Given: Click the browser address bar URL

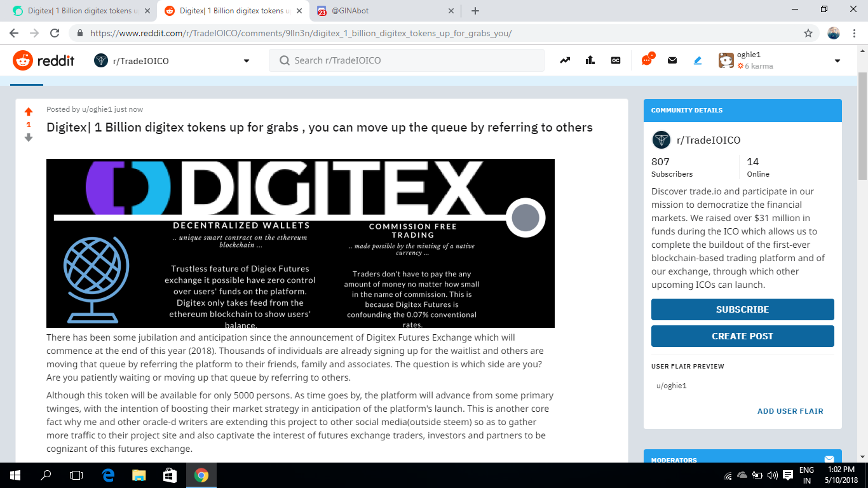Looking at the screenshot, I should click(x=301, y=33).
